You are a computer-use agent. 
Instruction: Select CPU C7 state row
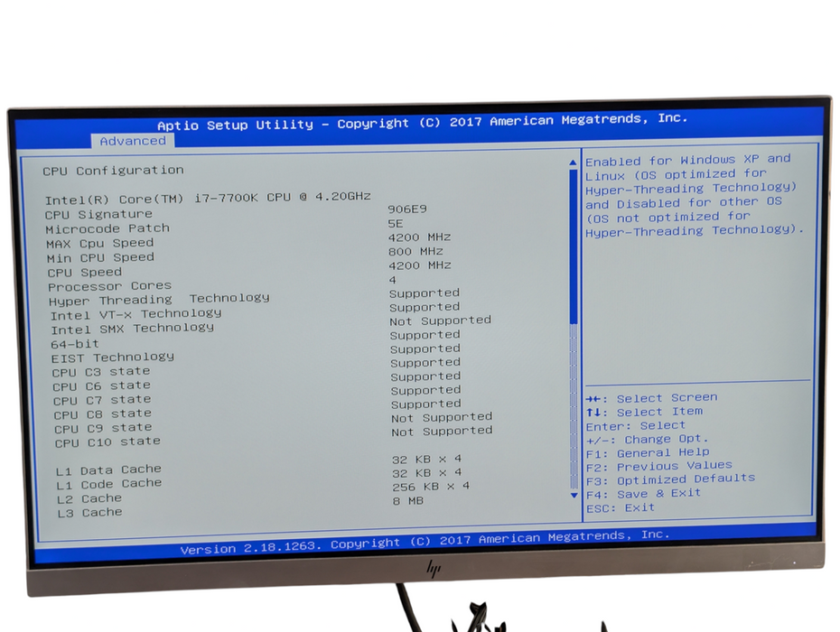tap(257, 395)
